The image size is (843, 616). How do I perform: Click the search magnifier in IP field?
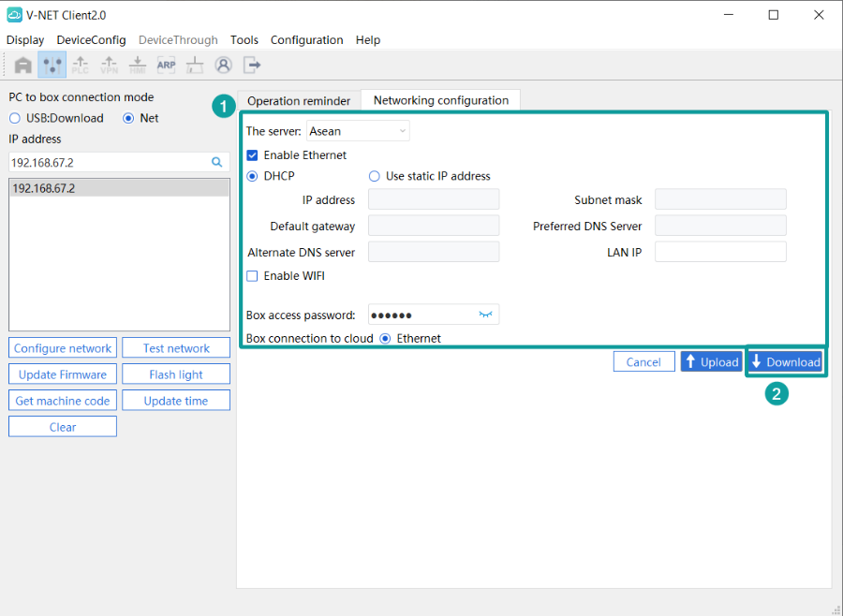click(x=216, y=162)
